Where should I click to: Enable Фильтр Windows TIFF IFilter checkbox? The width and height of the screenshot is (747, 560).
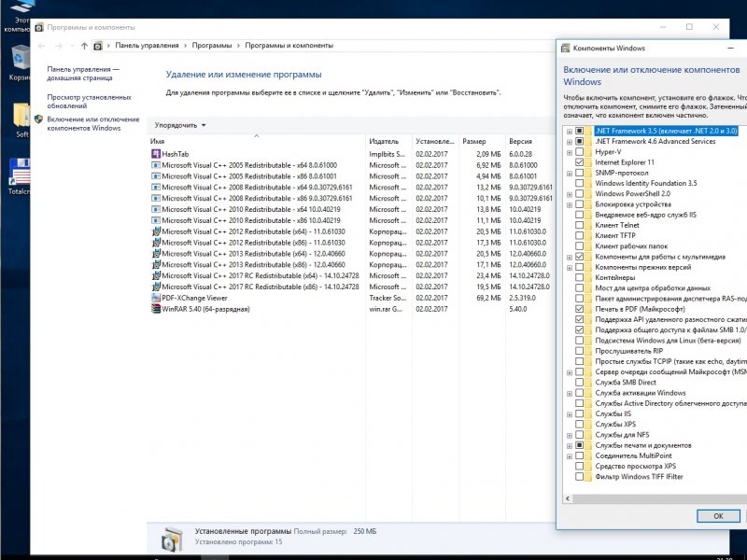579,477
